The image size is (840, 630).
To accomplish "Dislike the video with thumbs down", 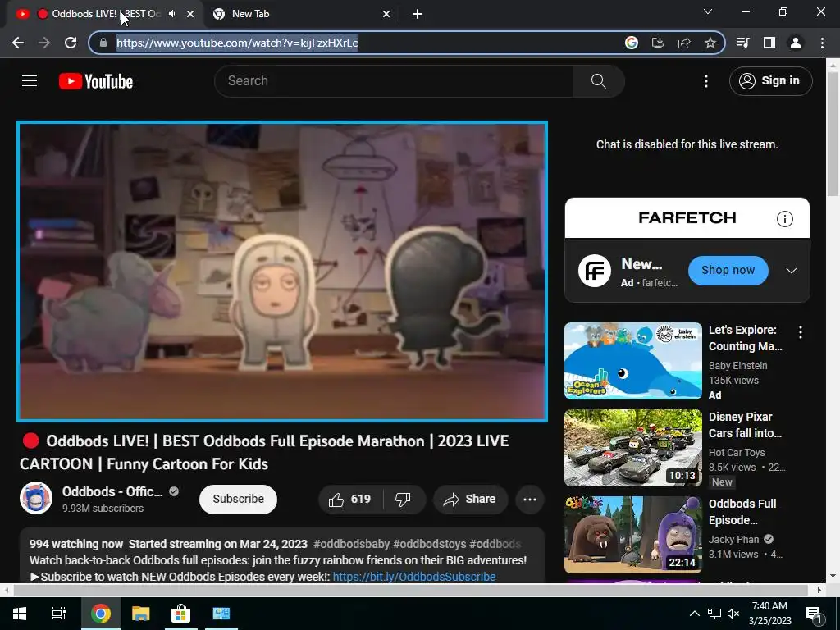I will (404, 500).
